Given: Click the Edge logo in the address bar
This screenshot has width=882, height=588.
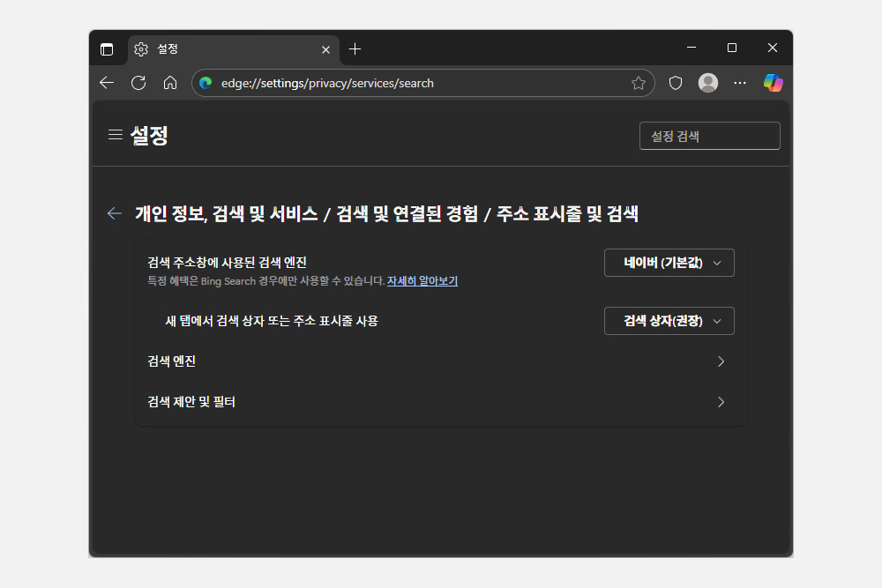Looking at the screenshot, I should pyautogui.click(x=206, y=83).
